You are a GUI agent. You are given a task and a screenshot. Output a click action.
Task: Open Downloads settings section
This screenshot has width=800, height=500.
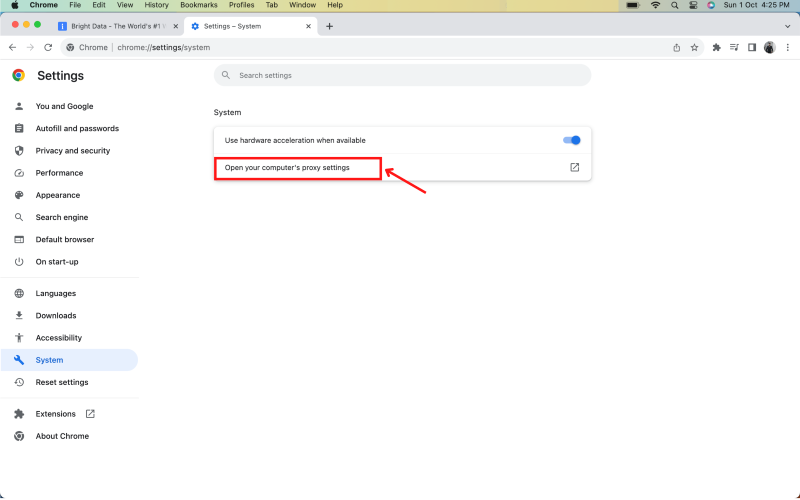coord(55,316)
